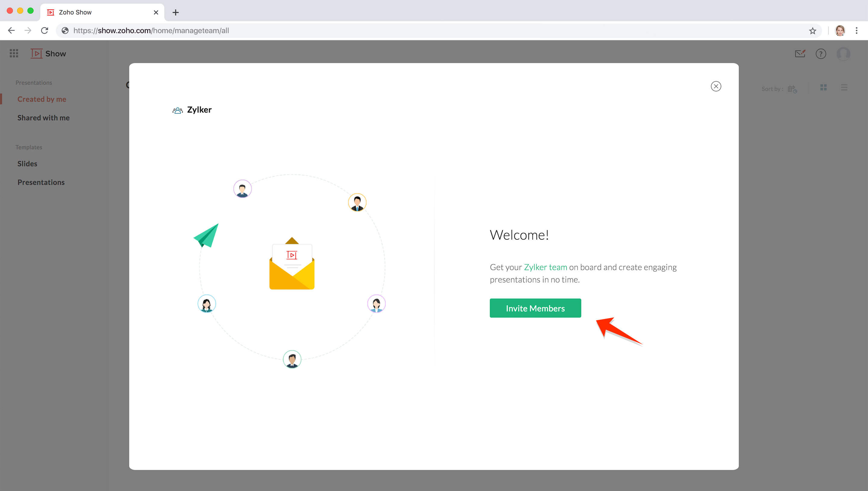Click the email/mail icon in top bar
Viewport: 868px width, 491px height.
[x=800, y=54]
